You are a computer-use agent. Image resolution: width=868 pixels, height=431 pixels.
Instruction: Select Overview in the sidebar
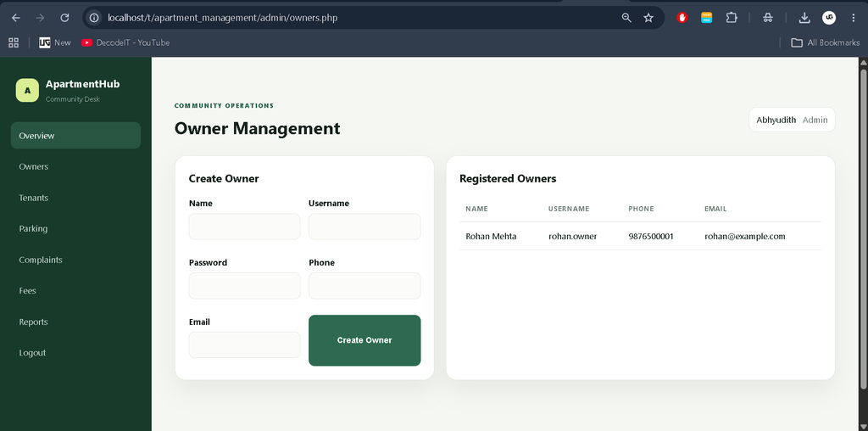(75, 135)
